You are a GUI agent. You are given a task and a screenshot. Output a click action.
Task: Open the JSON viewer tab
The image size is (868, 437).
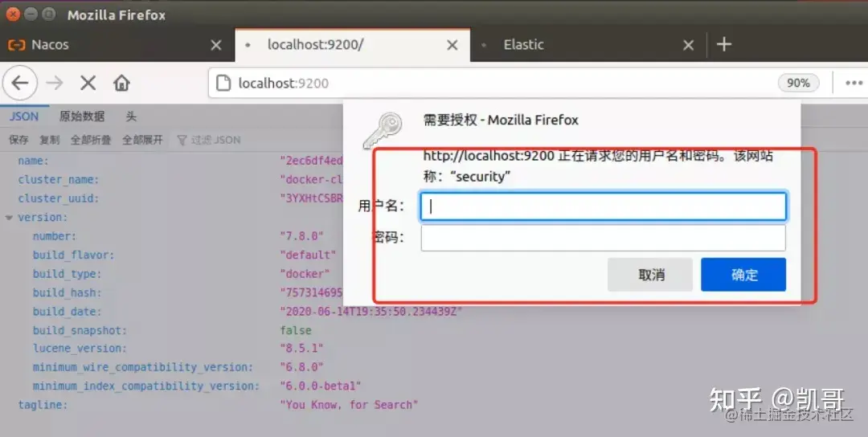[24, 116]
